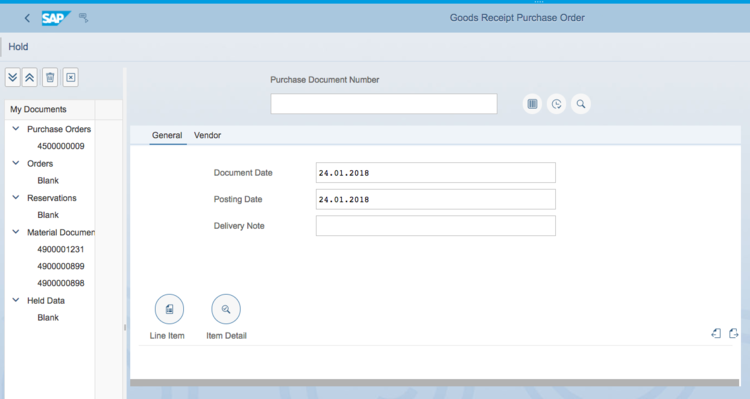Collapse the Orders tree node
Viewport: 750px width, 399px height.
pos(16,163)
